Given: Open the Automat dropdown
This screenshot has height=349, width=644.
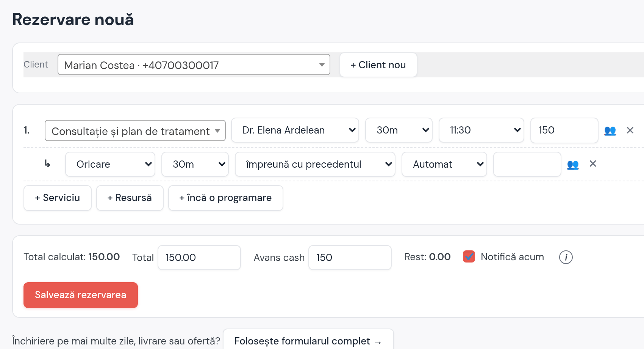Looking at the screenshot, I should click(x=444, y=164).
